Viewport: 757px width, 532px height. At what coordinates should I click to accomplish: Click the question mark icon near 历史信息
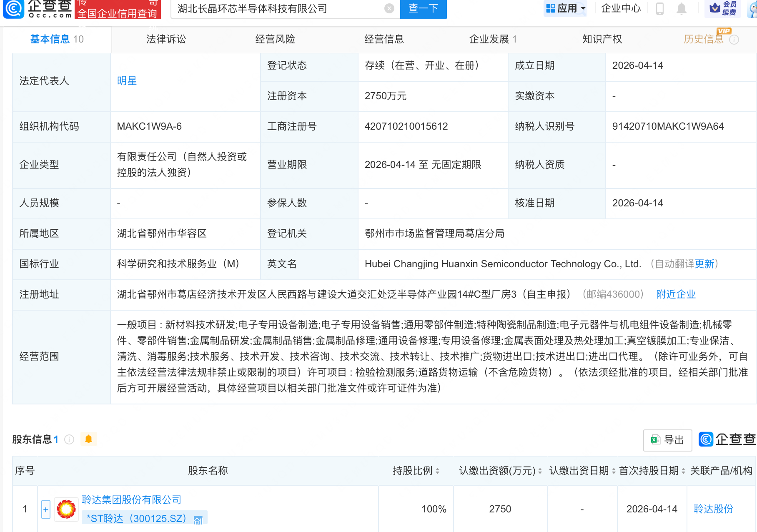pyautogui.click(x=734, y=39)
